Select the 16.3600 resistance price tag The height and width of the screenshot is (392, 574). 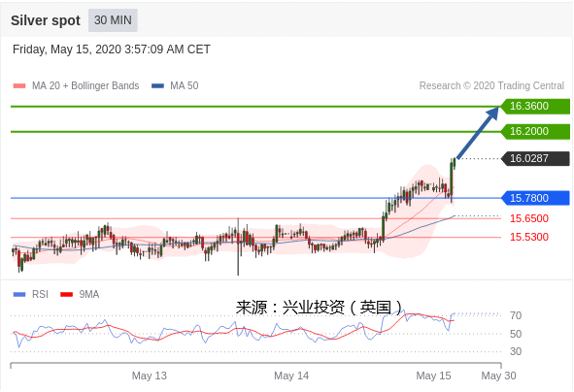[x=534, y=107]
